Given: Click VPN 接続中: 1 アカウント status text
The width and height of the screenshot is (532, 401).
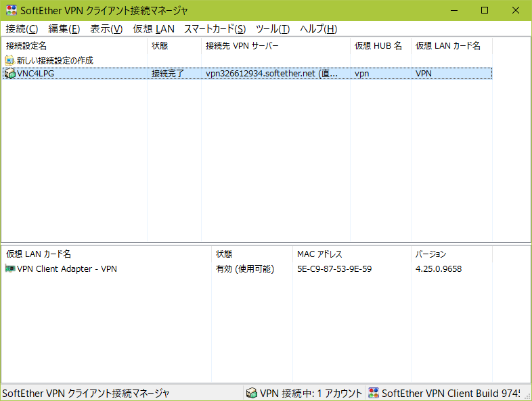Looking at the screenshot, I should pos(311,393).
